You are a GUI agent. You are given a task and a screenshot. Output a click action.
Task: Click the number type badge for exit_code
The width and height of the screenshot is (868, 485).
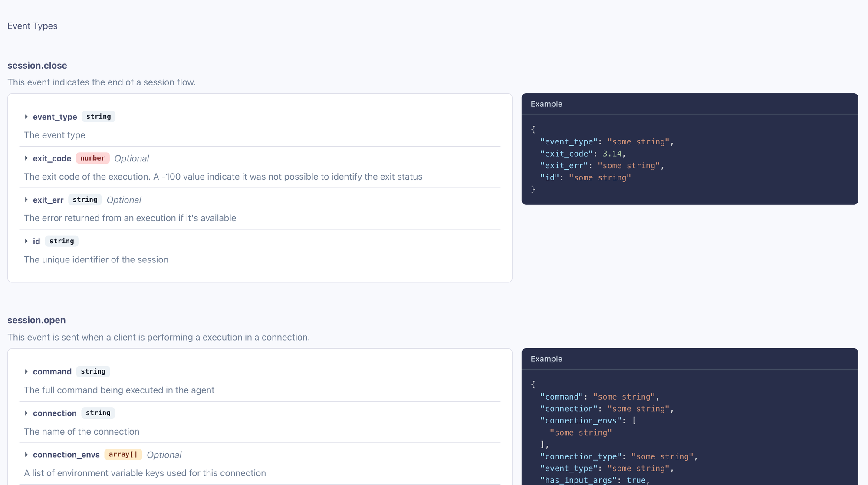[92, 158]
